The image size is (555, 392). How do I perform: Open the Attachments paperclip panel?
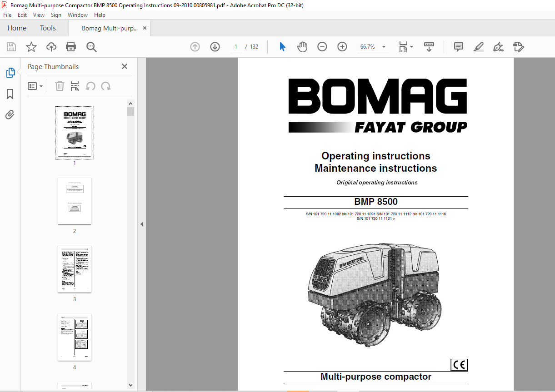(10, 115)
